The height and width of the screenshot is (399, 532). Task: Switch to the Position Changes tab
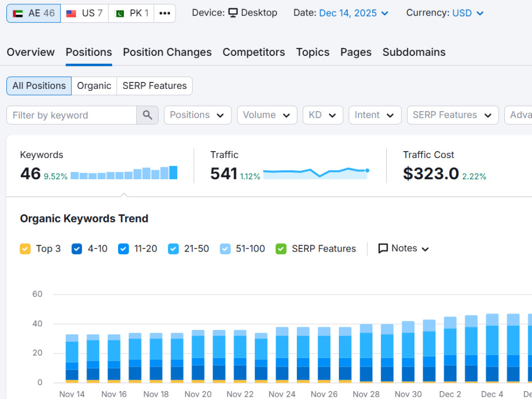click(167, 52)
